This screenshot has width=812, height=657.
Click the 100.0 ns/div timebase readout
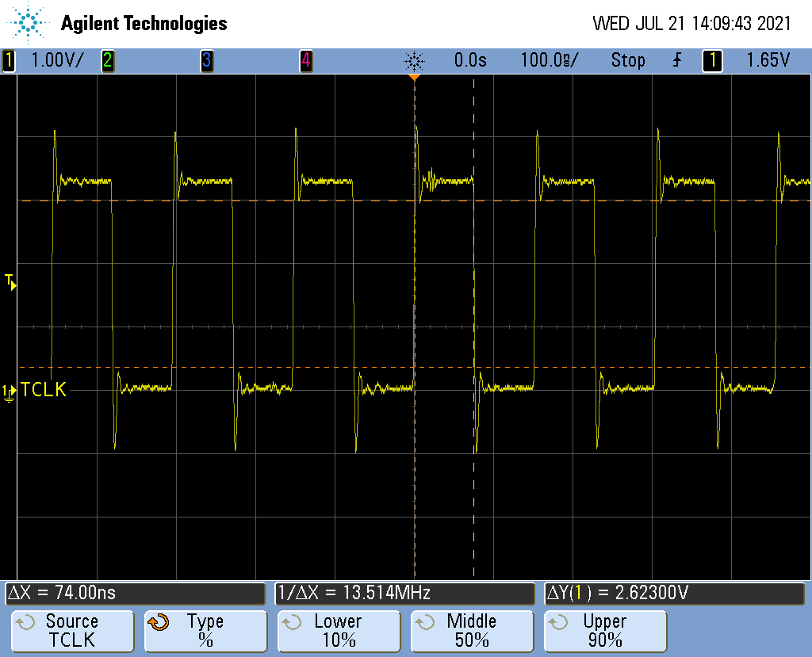click(x=549, y=60)
